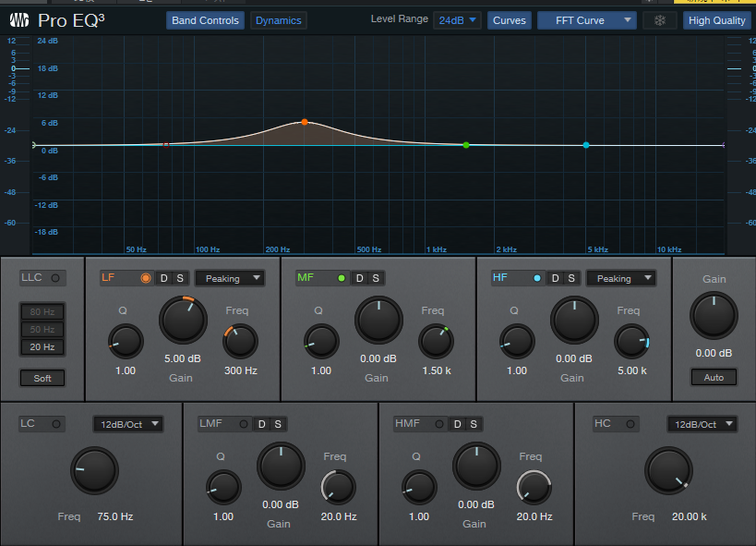Enable the HMF band

tap(439, 424)
